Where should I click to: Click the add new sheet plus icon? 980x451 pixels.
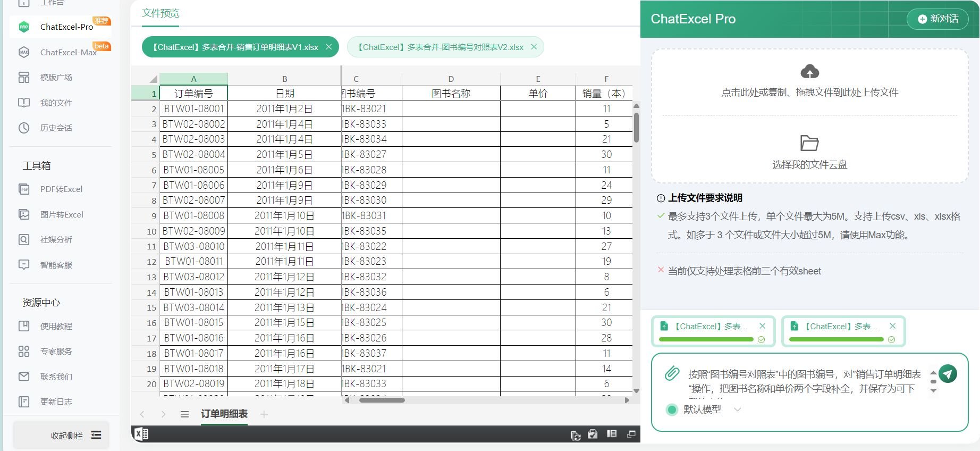pos(264,414)
